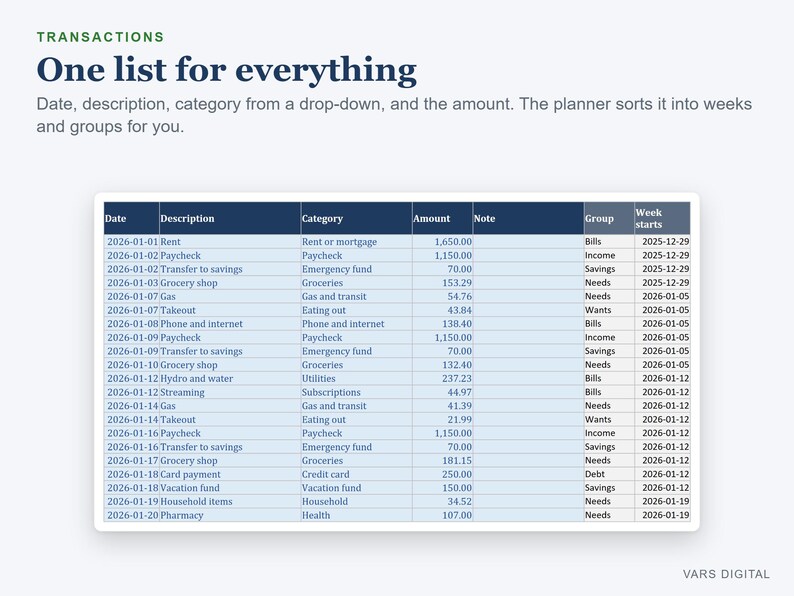Viewport: 794px width, 596px height.
Task: Select date cell 2026-01-03
Action: [x=132, y=283]
